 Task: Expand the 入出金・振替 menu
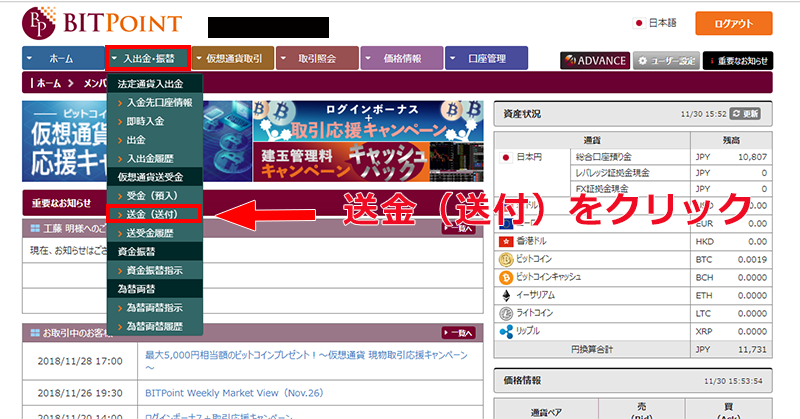148,58
